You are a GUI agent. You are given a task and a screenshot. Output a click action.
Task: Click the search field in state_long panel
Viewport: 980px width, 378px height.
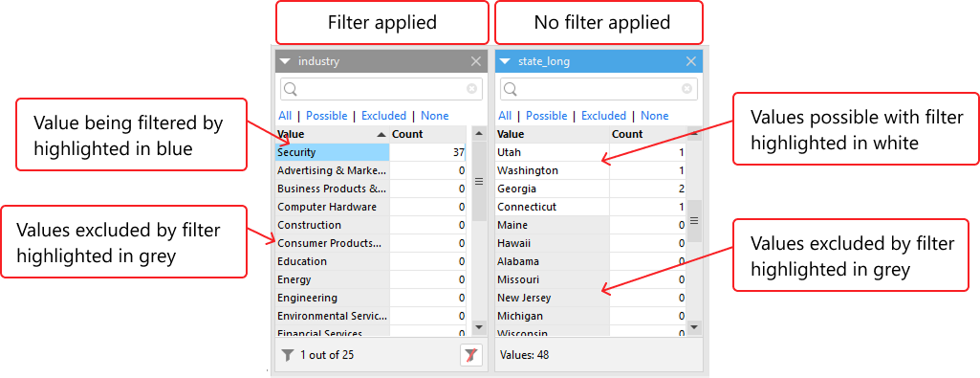(x=599, y=89)
